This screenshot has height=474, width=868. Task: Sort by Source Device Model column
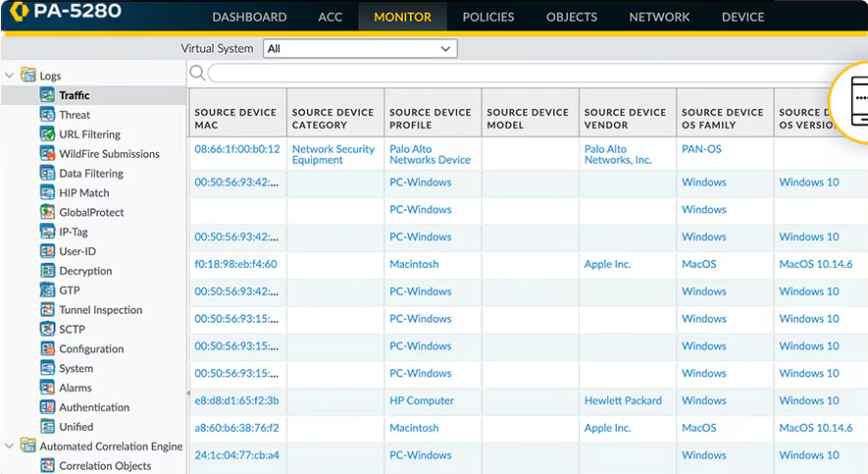coord(531,113)
